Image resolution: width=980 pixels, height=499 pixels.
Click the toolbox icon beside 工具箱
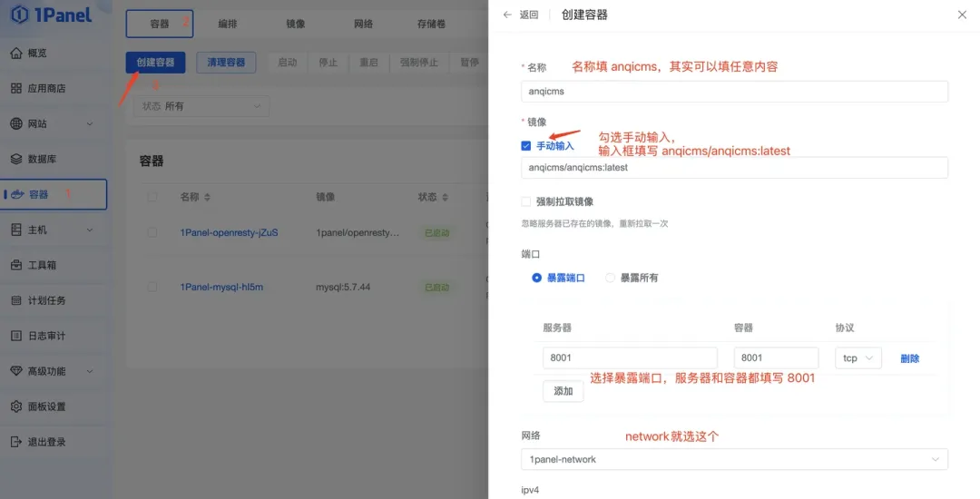tap(16, 265)
